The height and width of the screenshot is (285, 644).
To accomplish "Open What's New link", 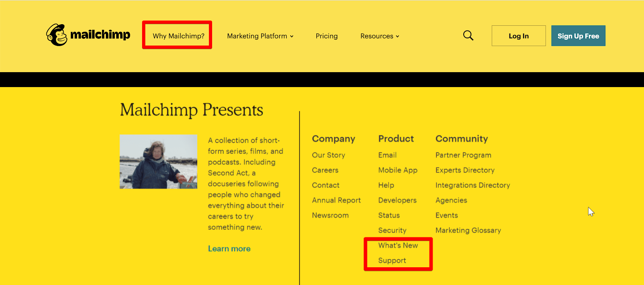I will [x=398, y=245].
